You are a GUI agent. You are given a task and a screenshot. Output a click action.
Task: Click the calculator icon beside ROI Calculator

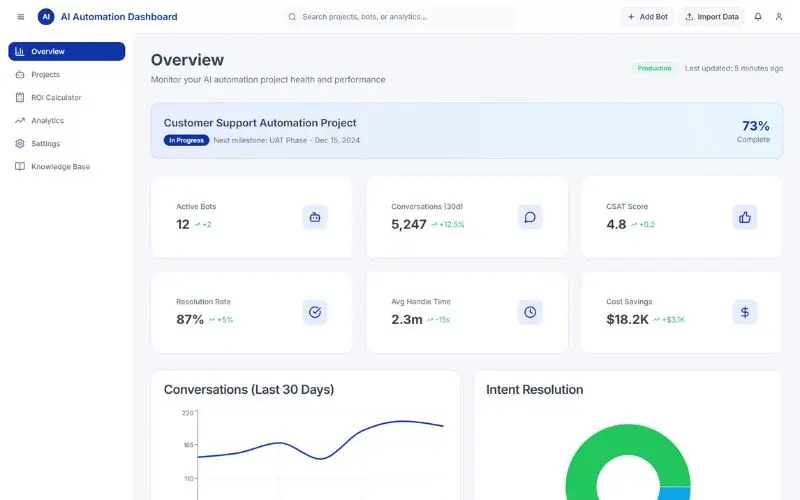pyautogui.click(x=19, y=97)
